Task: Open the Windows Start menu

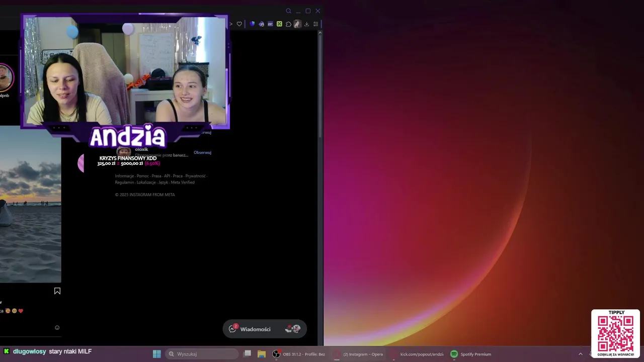Action: 157,354
